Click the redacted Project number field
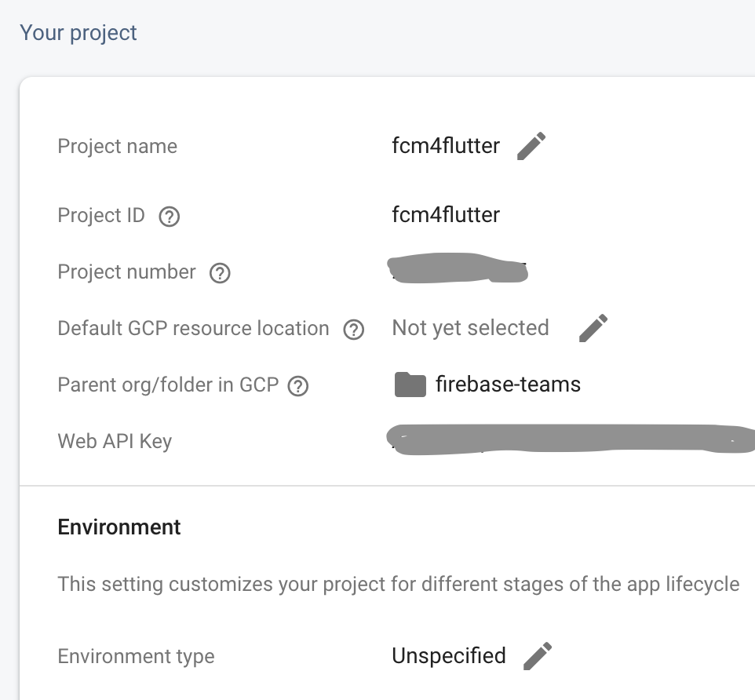Screen dimensions: 755x700 coord(459,270)
